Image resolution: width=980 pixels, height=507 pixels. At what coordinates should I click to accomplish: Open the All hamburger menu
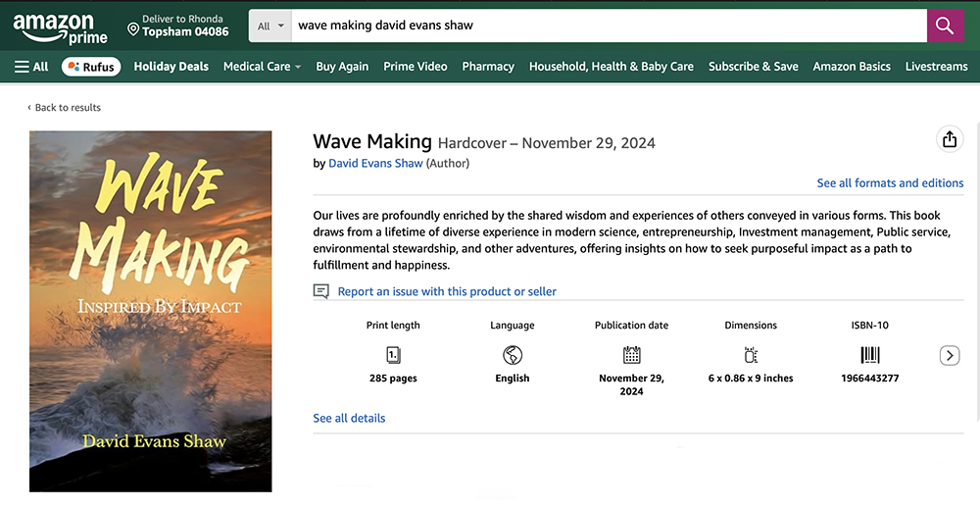(31, 67)
